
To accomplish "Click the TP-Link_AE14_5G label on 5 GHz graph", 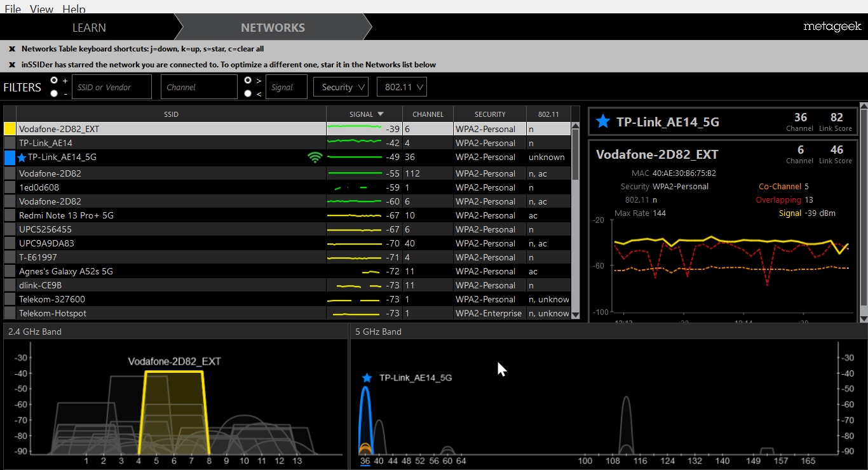I will [416, 378].
